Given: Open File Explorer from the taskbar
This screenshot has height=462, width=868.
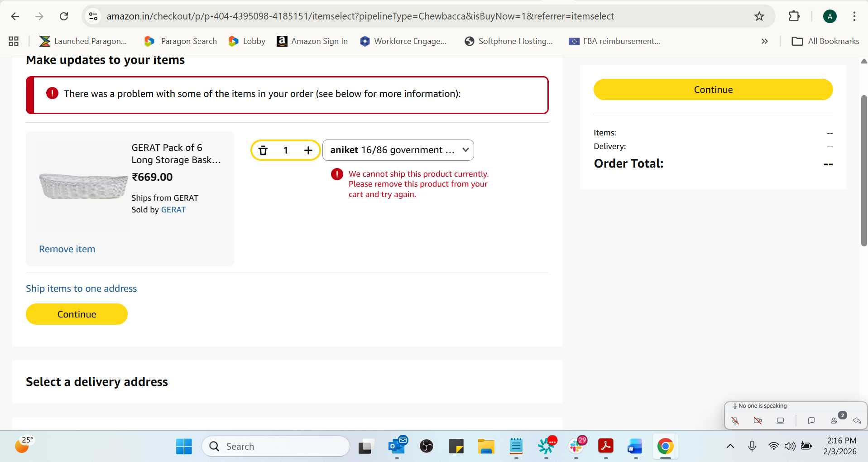Looking at the screenshot, I should tap(486, 447).
